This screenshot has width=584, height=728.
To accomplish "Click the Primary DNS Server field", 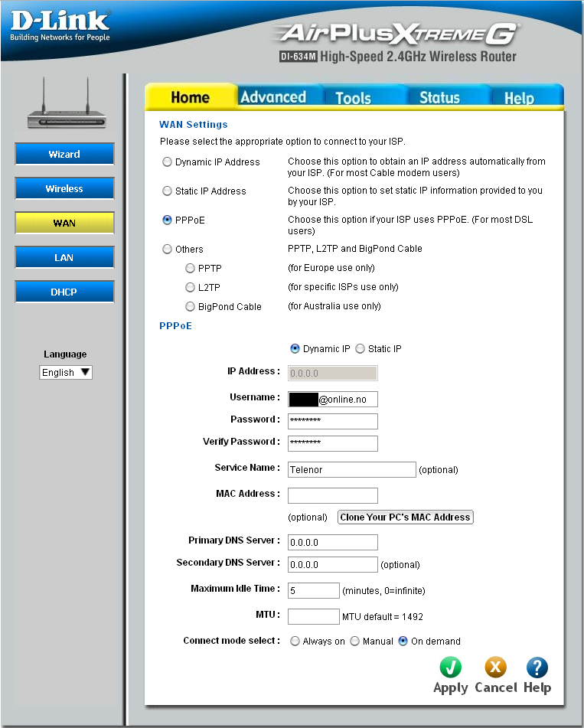I will click(333, 542).
